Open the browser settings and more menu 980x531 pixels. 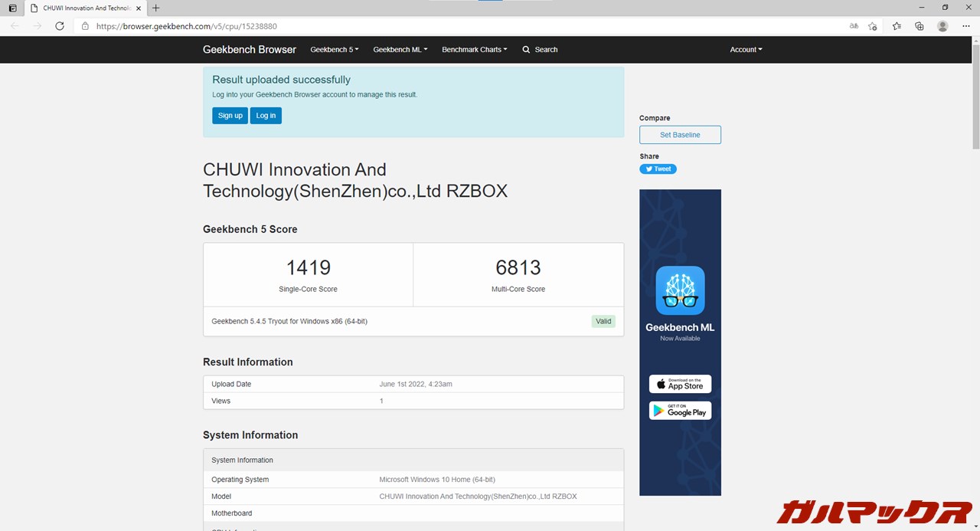[x=965, y=26]
